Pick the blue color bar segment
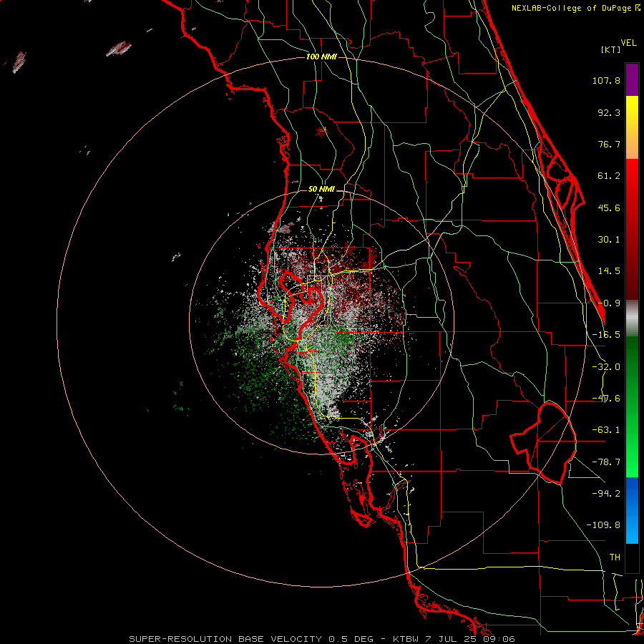 tap(632, 510)
